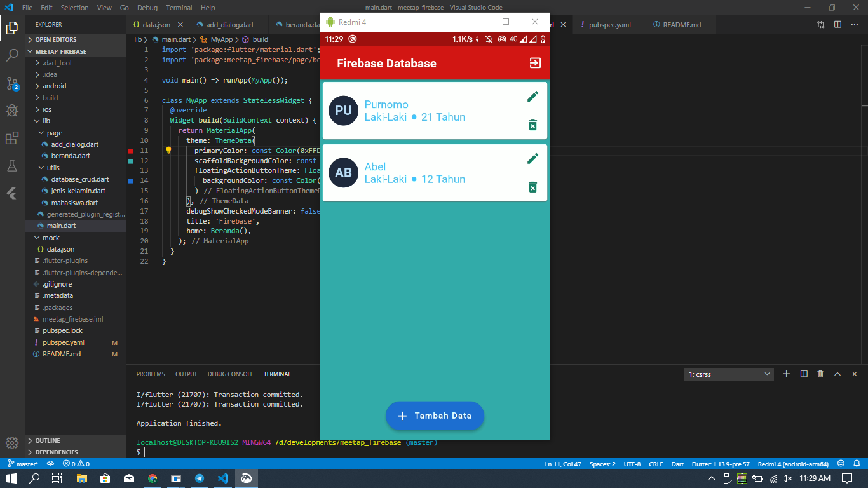Screen dimensions: 868x488
Task: Open the File menu
Action: pyautogui.click(x=27, y=8)
